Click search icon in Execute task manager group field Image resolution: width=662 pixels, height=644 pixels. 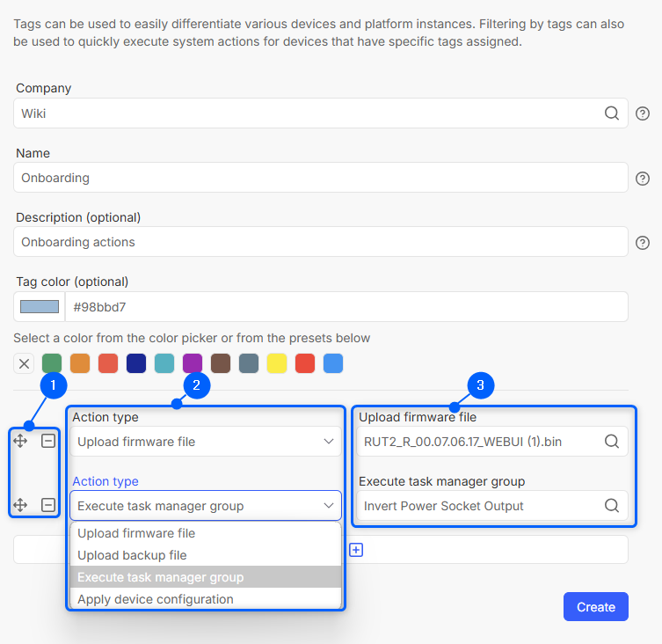(612, 506)
